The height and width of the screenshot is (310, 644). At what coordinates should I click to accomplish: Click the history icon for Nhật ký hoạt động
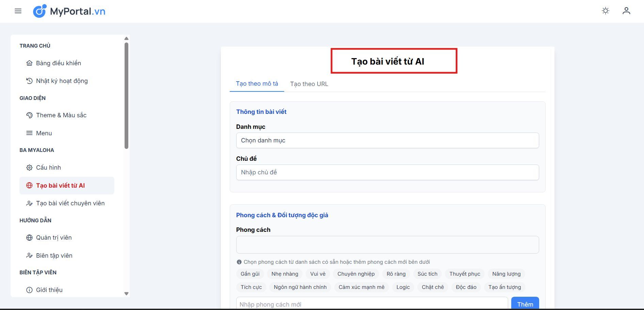30,81
